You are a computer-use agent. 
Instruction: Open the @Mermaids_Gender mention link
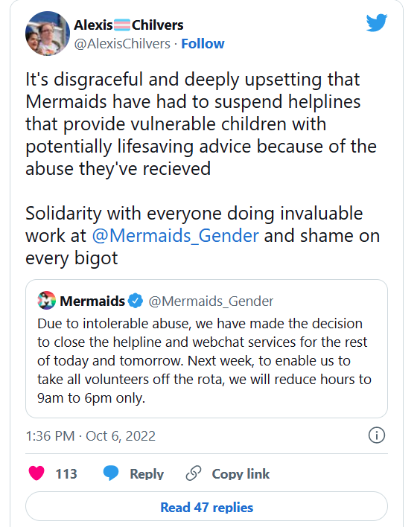(175, 236)
